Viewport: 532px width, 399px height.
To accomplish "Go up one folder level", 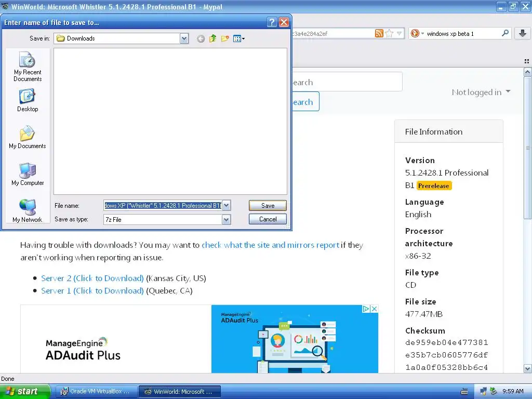I will coord(212,38).
